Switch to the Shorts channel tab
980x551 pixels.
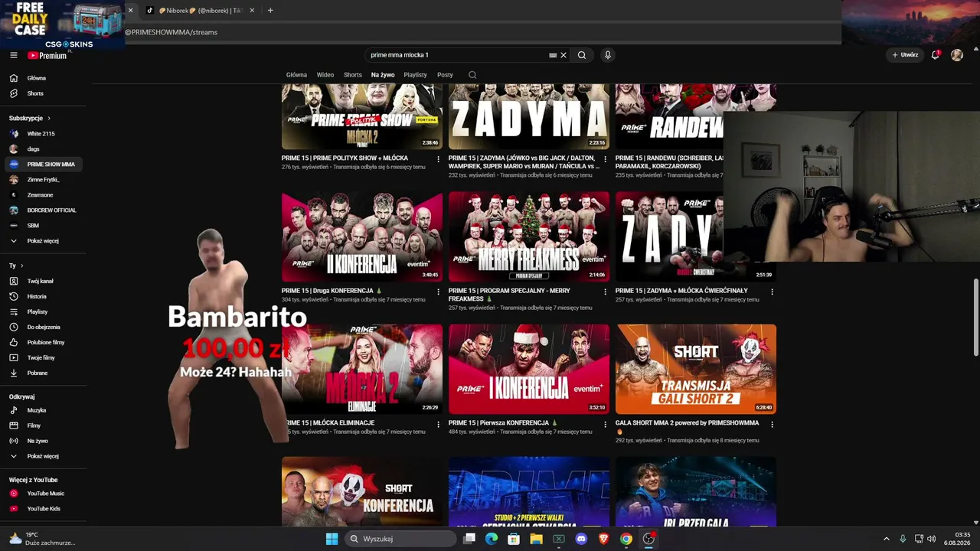coord(353,75)
